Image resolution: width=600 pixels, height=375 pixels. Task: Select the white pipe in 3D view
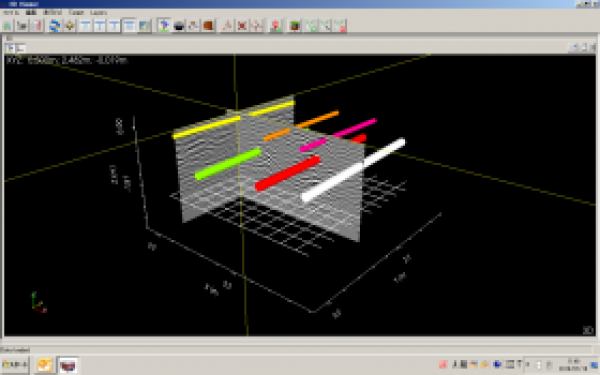(353, 170)
